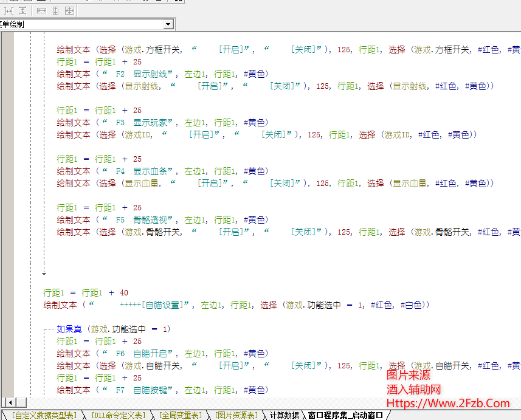Screen dimensions: 521x420
Task: Open the Dll命令定义表 tab
Action: (119, 415)
